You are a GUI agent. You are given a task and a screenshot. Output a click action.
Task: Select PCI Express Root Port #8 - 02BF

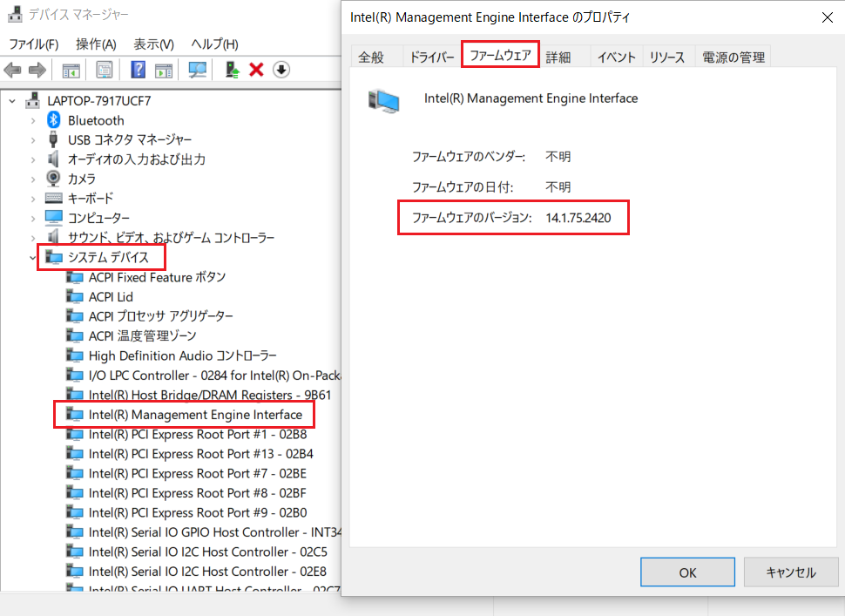point(197,493)
